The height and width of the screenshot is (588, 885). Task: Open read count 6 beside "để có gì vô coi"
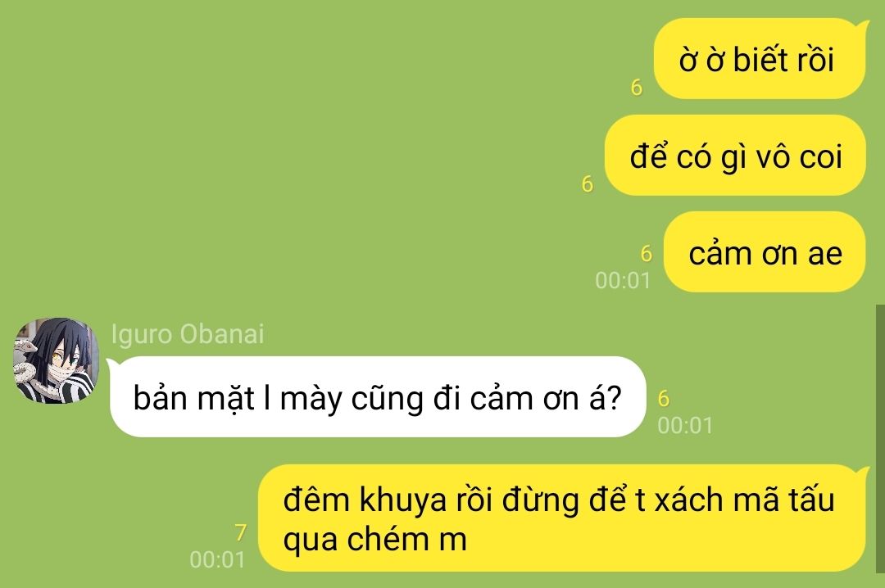point(587,183)
